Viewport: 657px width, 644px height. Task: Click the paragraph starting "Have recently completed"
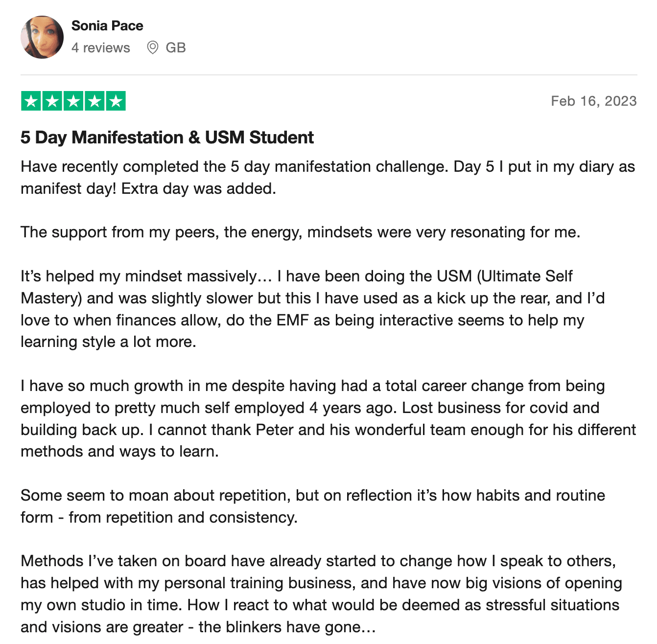pos(328,178)
